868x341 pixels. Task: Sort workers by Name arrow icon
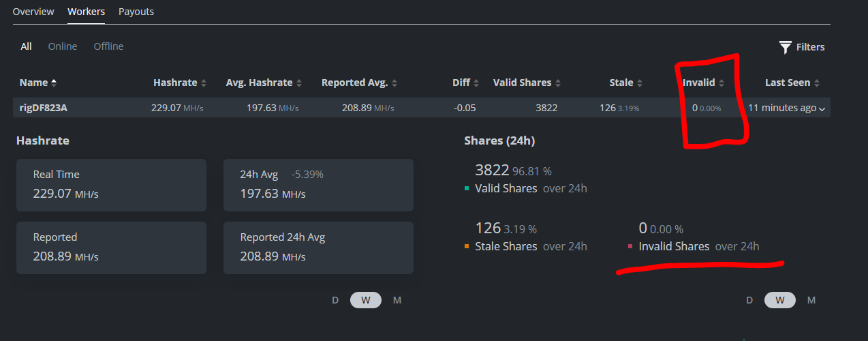[54, 83]
